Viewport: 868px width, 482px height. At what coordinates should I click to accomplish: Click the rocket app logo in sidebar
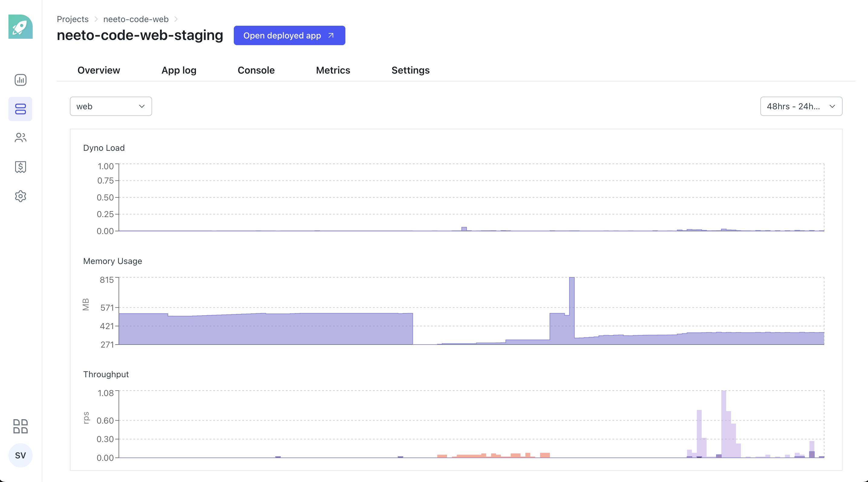tap(20, 27)
